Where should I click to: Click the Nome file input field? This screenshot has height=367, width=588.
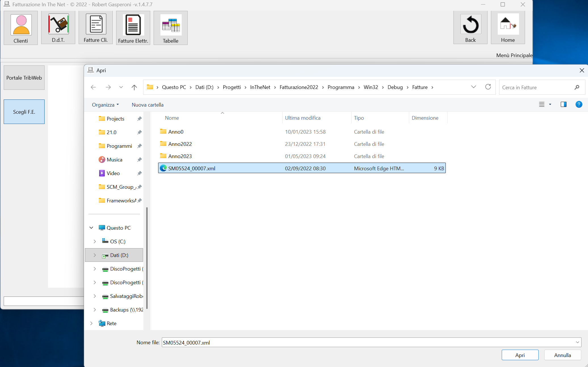point(368,342)
